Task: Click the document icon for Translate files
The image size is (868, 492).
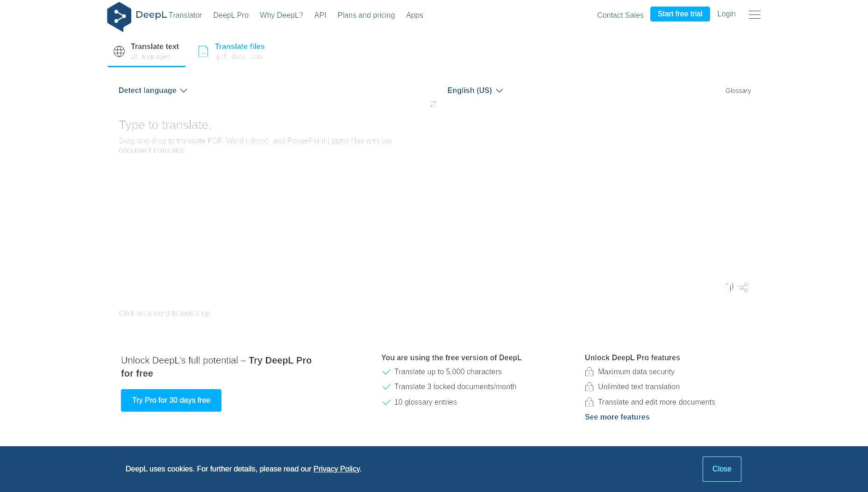Action: coord(203,51)
